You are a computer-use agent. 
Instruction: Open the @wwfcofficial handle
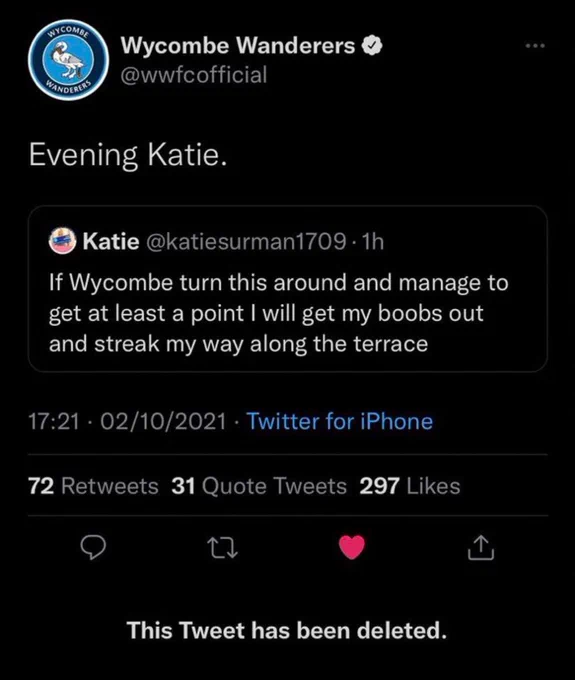(x=193, y=75)
